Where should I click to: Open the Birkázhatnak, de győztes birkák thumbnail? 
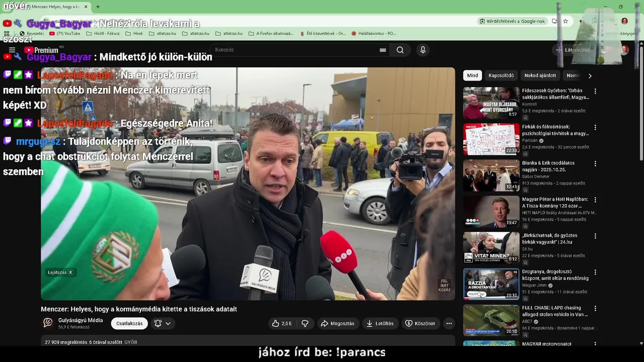click(491, 248)
